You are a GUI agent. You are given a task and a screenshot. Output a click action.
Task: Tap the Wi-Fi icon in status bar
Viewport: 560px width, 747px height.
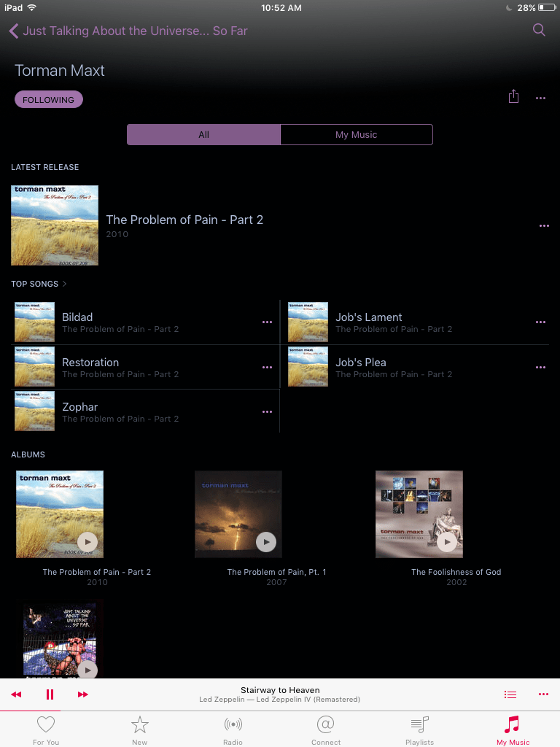(x=32, y=7)
